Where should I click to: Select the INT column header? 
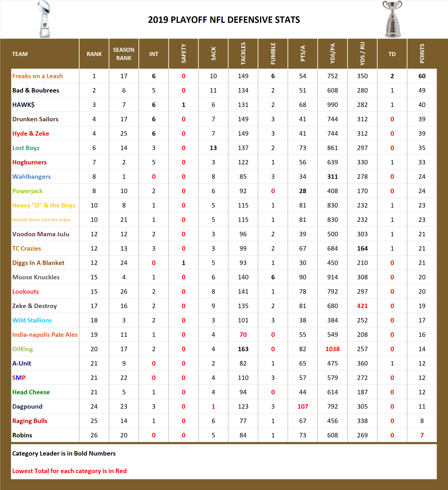(x=153, y=54)
